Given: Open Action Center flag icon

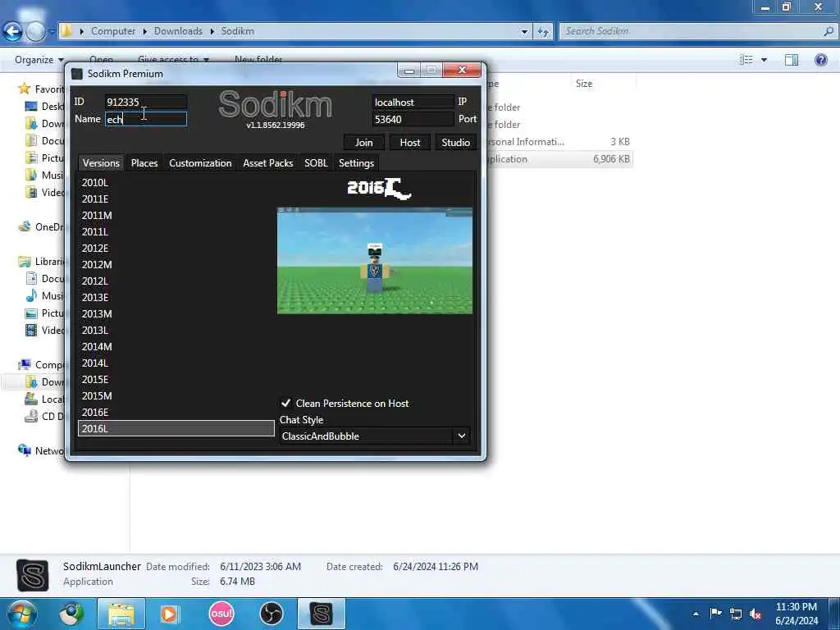Looking at the screenshot, I should pyautogui.click(x=715, y=614).
